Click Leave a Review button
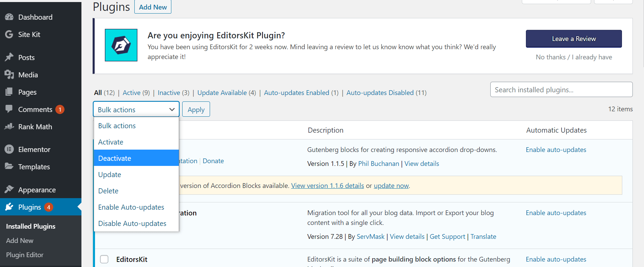Image resolution: width=644 pixels, height=267 pixels. 574,39
